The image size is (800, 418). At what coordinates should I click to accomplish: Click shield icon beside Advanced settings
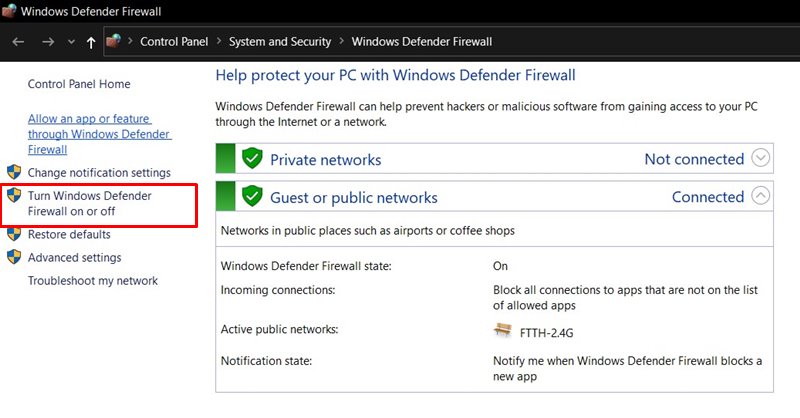click(x=14, y=256)
